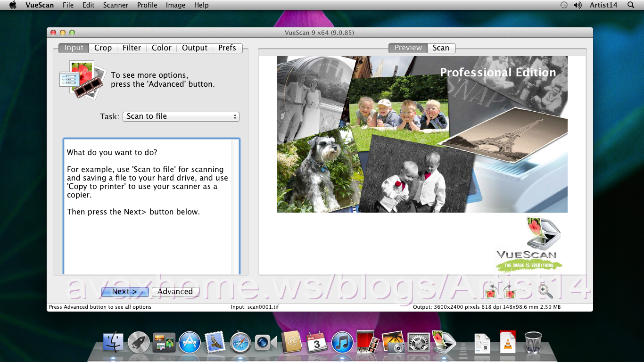Screen dimensions: 644x362
Task: Open the VLC cone file in dock
Action: pos(508,342)
